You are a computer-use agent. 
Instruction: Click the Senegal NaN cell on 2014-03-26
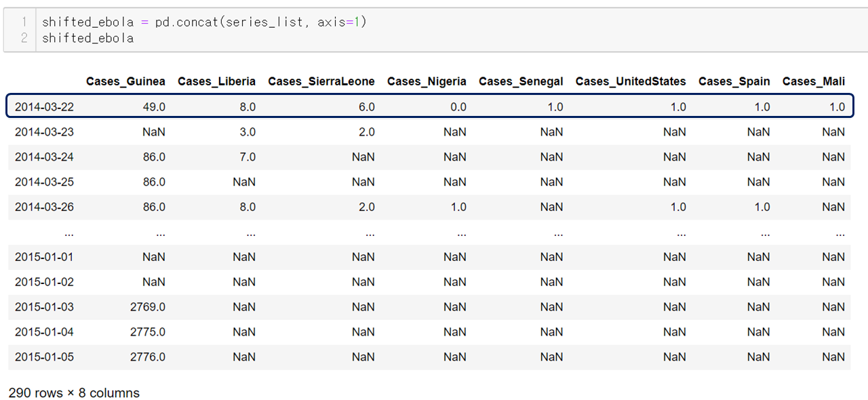pos(551,207)
